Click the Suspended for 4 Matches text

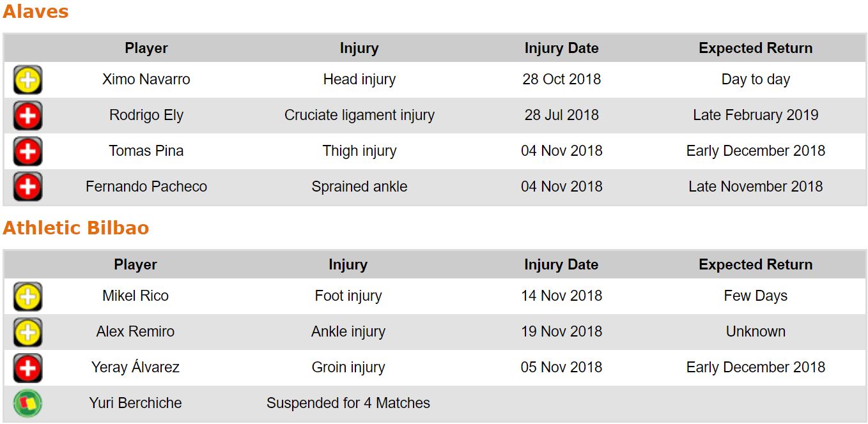coord(348,404)
